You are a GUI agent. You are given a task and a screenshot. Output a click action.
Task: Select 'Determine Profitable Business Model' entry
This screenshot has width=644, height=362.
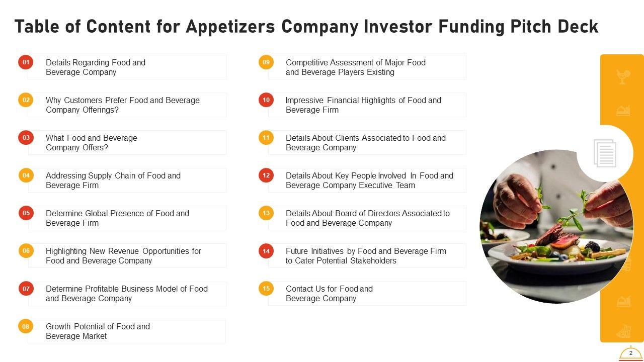coord(126,294)
